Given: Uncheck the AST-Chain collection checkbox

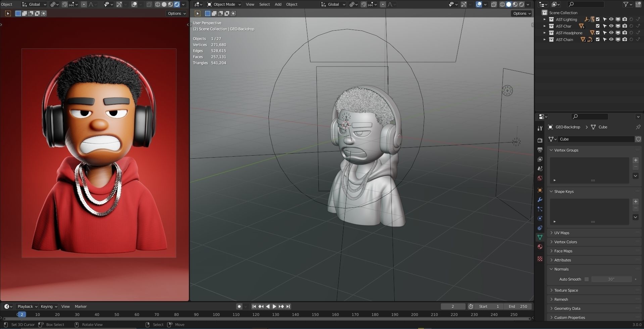Looking at the screenshot, I should click(x=598, y=40).
